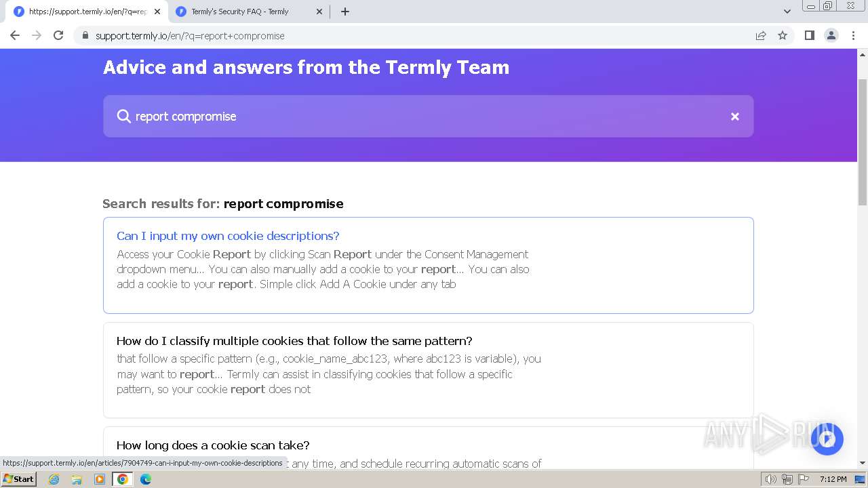This screenshot has width=868, height=488.
Task: Select the support.termly.io search tab
Action: pyautogui.click(x=87, y=12)
